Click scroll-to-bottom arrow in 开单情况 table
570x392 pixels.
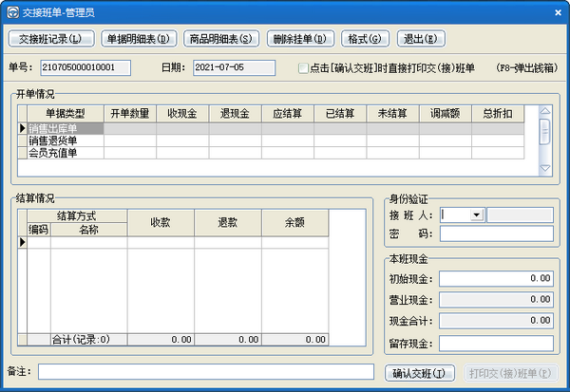coord(544,168)
